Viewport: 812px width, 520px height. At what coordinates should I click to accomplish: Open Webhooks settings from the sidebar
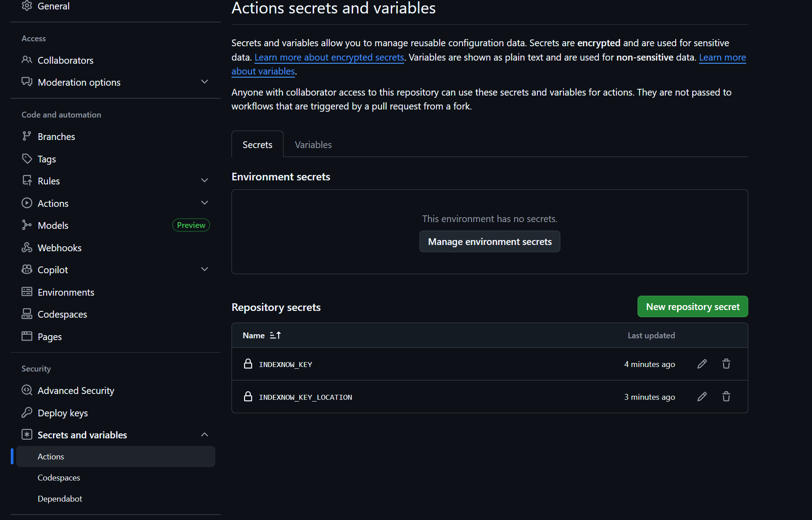tap(59, 248)
